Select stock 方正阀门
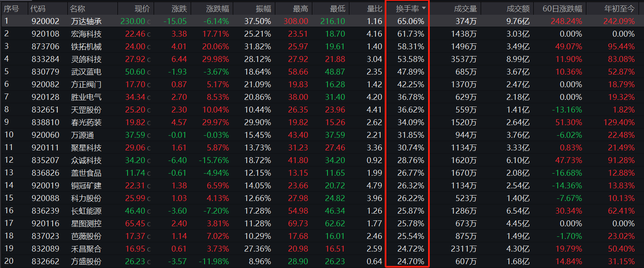This screenshot has height=268, width=644. pyautogui.click(x=86, y=84)
